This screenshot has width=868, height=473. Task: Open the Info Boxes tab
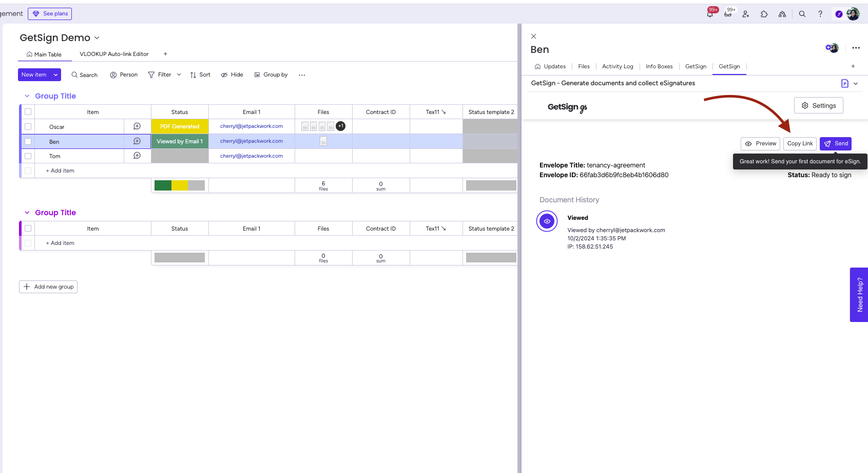(659, 66)
